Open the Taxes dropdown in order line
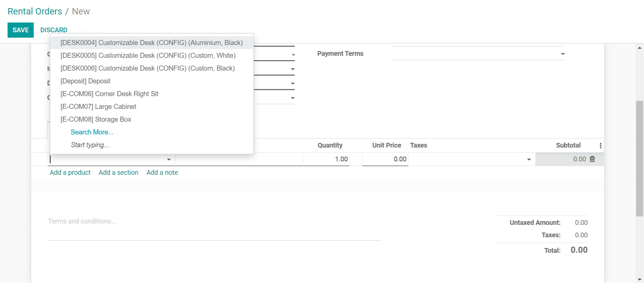Image resolution: width=644 pixels, height=283 pixels. pyautogui.click(x=529, y=159)
